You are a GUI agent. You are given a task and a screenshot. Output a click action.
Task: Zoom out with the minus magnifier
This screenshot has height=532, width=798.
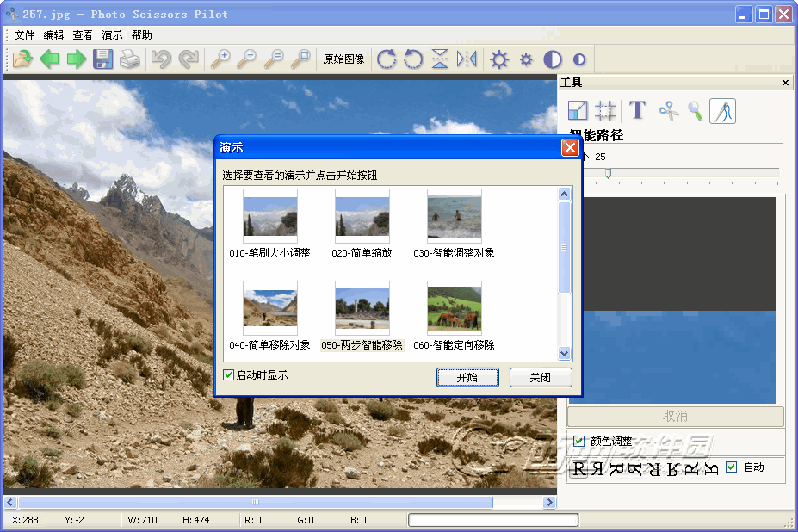(247, 59)
